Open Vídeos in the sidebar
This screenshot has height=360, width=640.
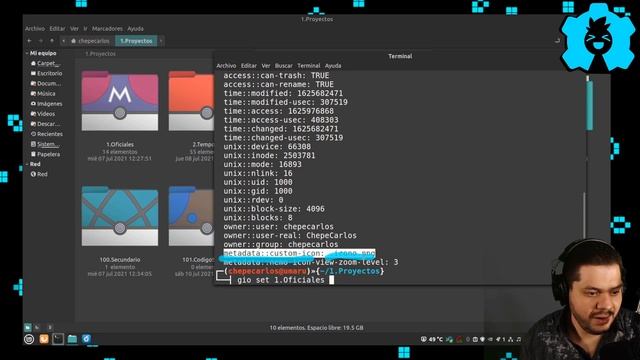tap(43, 114)
